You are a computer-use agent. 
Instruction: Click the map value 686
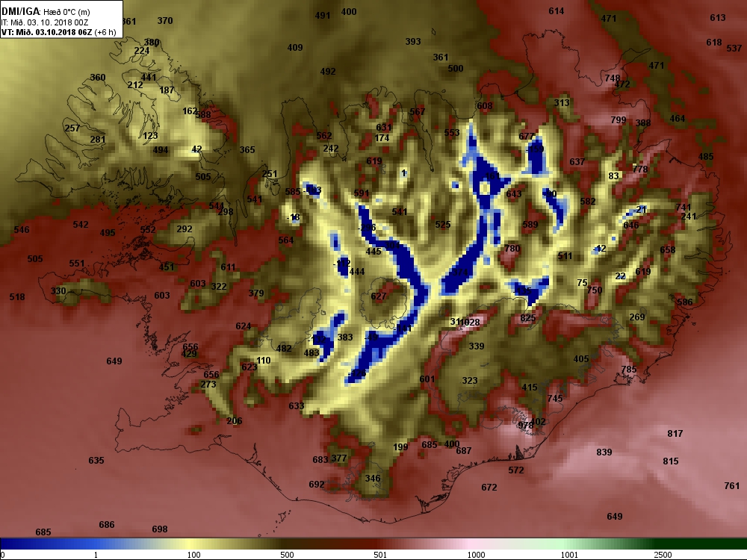[107, 524]
